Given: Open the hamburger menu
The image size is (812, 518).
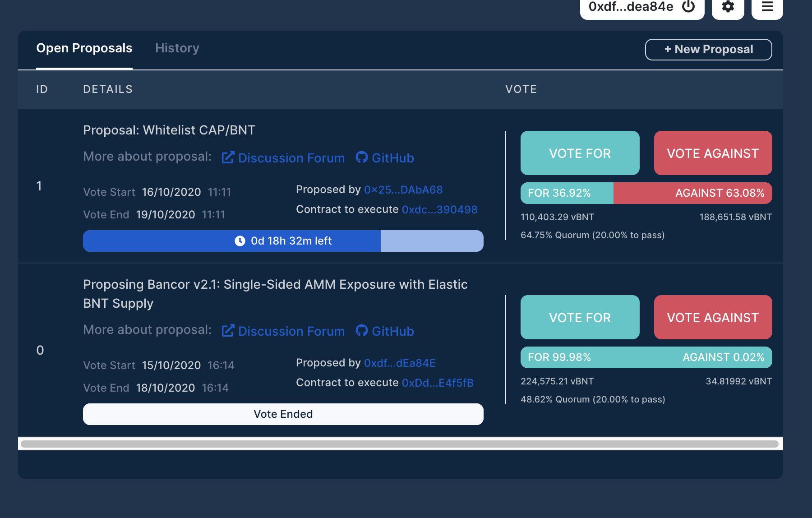Looking at the screenshot, I should 766,7.
